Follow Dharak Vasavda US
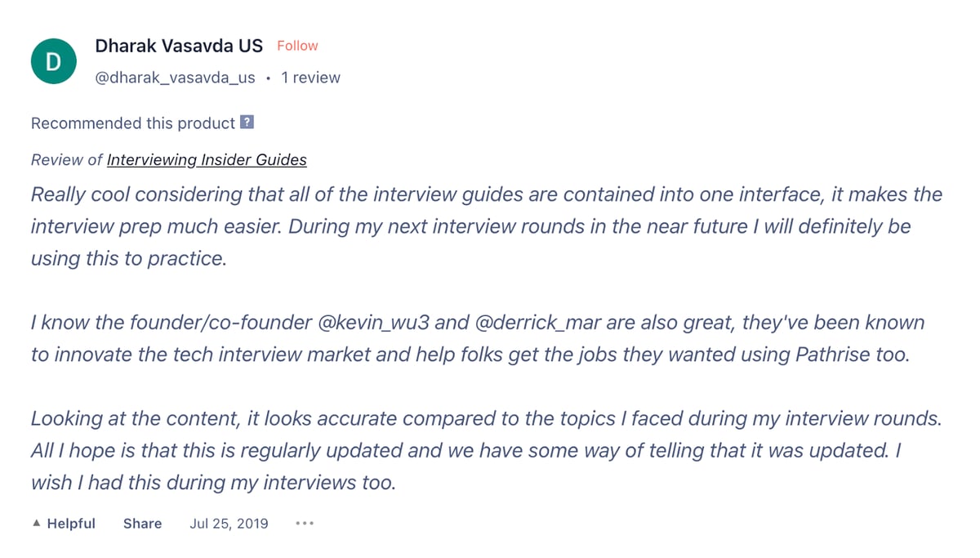 (x=297, y=46)
